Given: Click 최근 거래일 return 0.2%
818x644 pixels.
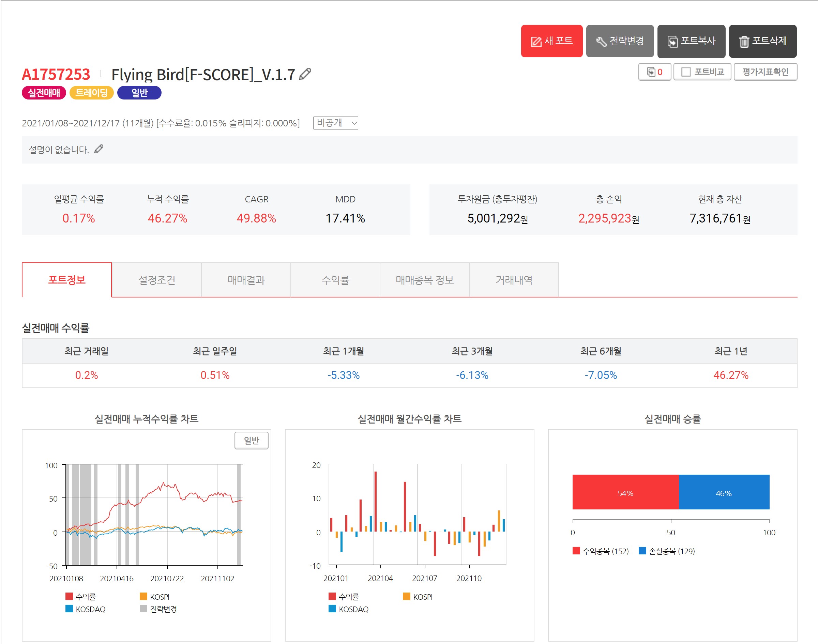Looking at the screenshot, I should [x=86, y=375].
